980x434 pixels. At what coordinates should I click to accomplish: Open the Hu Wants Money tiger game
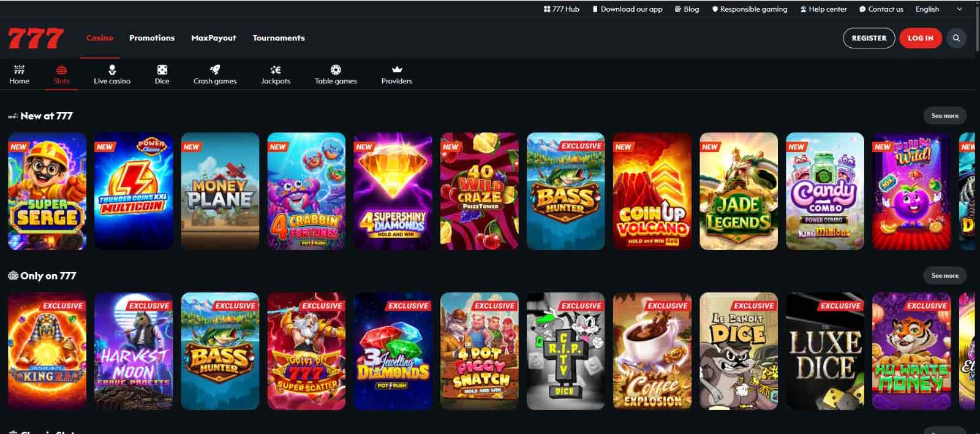pyautogui.click(x=911, y=351)
